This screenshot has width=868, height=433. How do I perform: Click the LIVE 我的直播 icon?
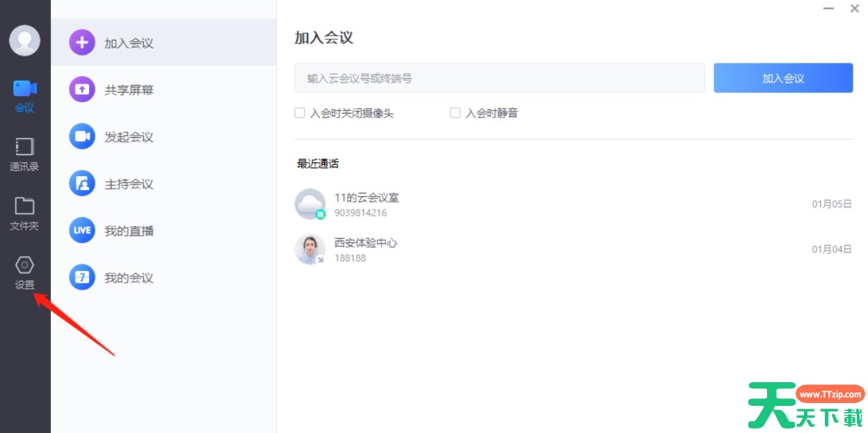pyautogui.click(x=82, y=230)
